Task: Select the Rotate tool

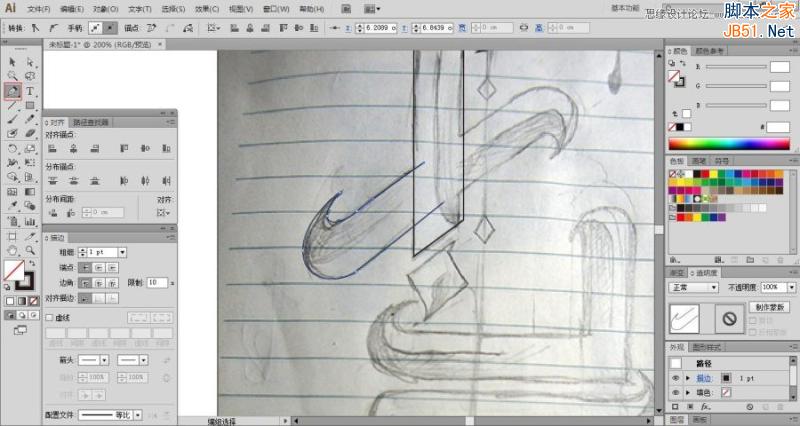Action: click(x=12, y=149)
